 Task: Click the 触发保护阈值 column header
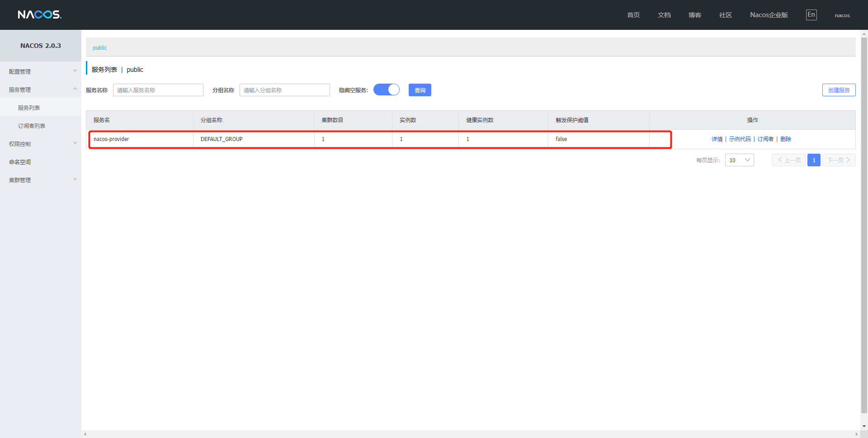coord(599,120)
